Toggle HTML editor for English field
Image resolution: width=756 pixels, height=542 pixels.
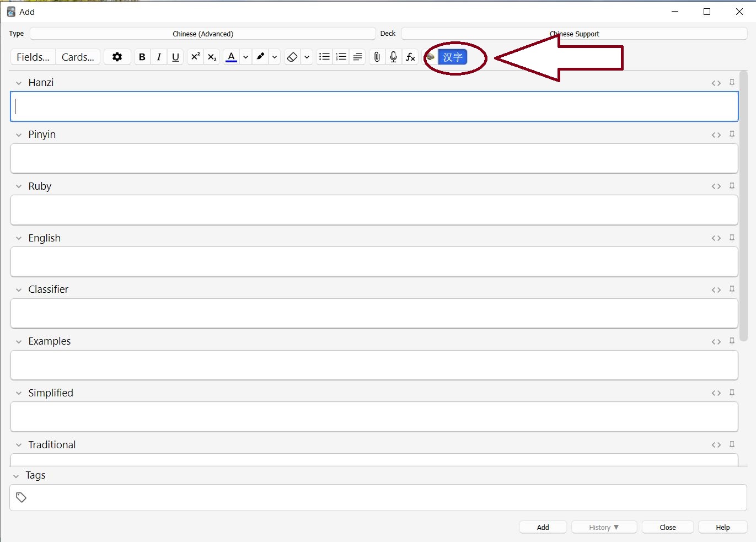[x=716, y=238]
